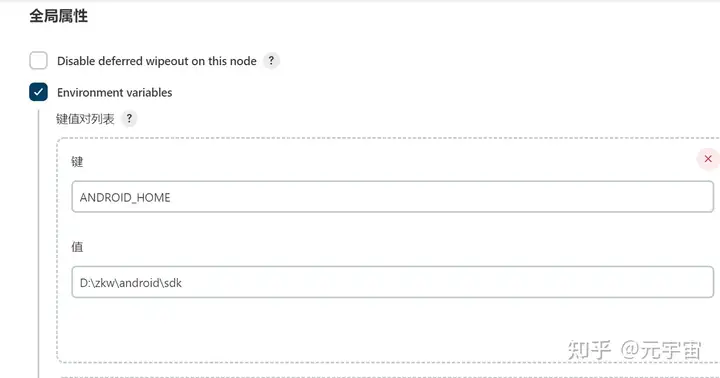The height and width of the screenshot is (378, 720).
Task: Click the 知乎 @元宇宙 watermark
Action: (634, 350)
